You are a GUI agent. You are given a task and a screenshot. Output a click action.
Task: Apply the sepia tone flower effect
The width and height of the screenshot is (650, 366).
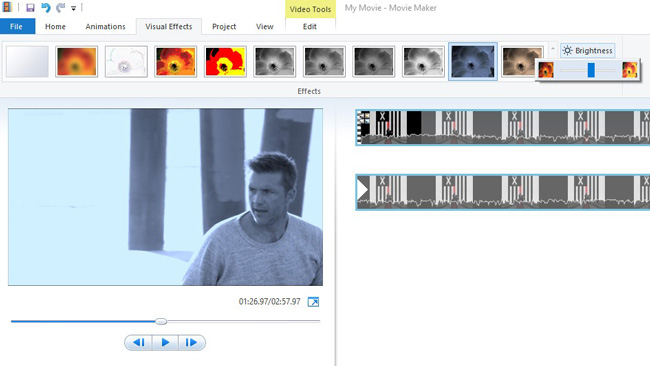coord(522,61)
